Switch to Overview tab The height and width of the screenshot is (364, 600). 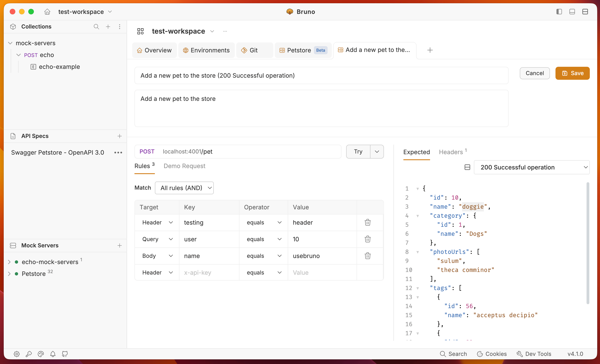(x=154, y=50)
